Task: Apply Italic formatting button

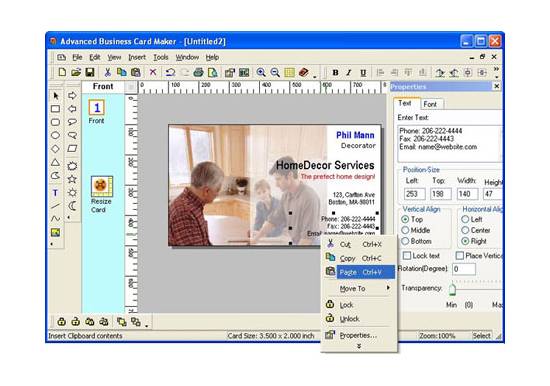Action: [349, 72]
